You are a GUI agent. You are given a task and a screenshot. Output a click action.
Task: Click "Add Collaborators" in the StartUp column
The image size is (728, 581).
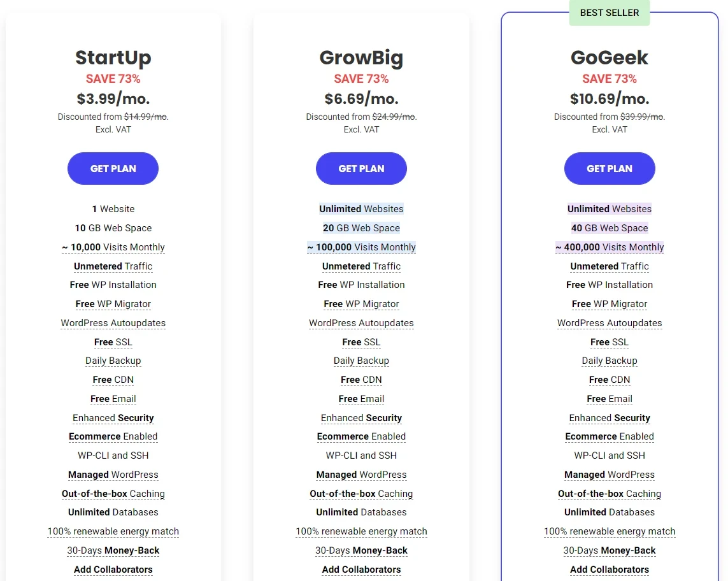point(113,570)
